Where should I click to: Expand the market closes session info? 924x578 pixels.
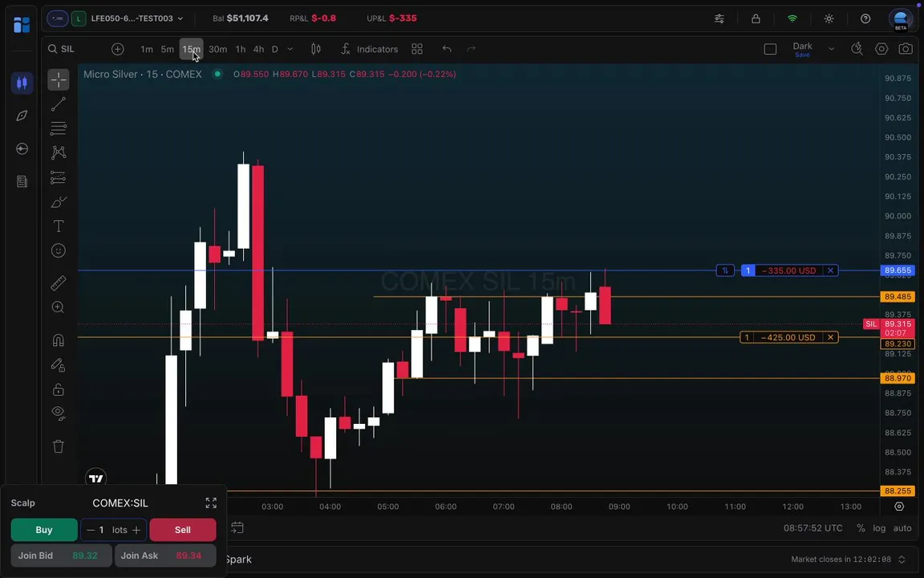902,559
